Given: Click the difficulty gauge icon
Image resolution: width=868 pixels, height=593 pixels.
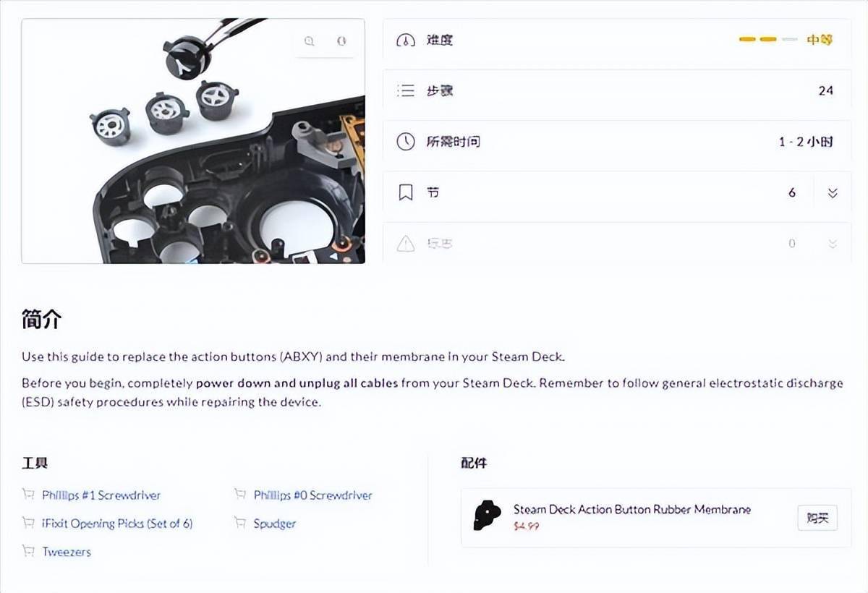Looking at the screenshot, I should (x=406, y=40).
